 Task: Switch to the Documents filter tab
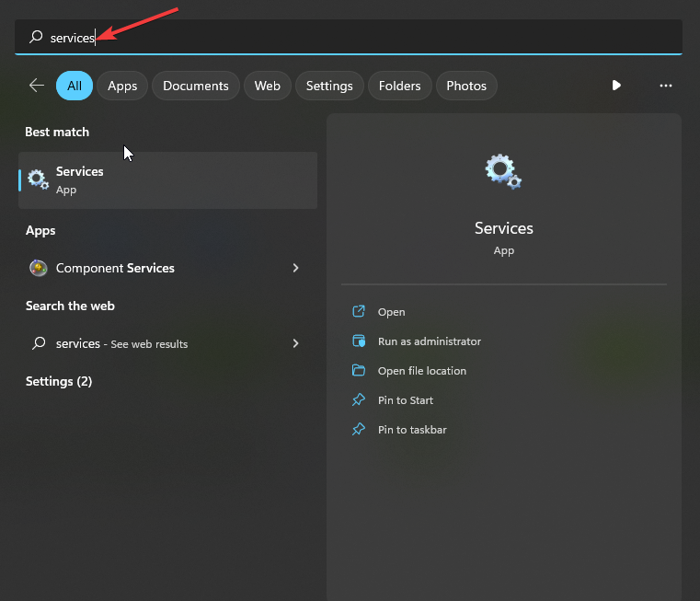point(196,86)
